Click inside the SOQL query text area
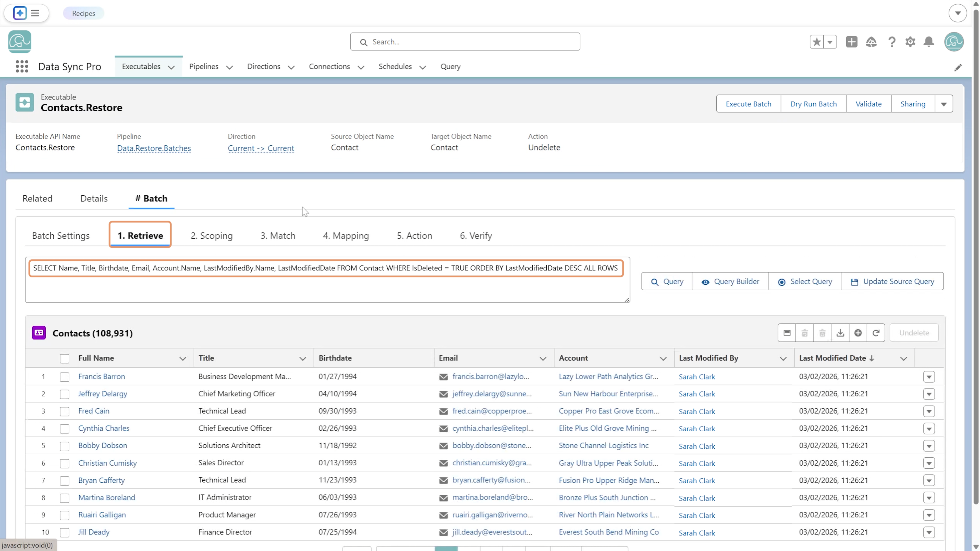980x551 pixels. coord(327,280)
